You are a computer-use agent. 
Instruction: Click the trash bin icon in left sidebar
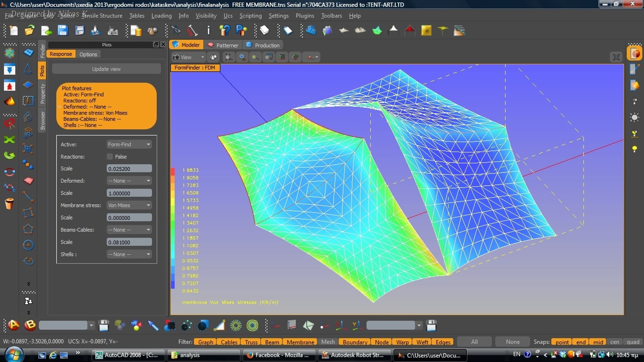click(x=9, y=204)
